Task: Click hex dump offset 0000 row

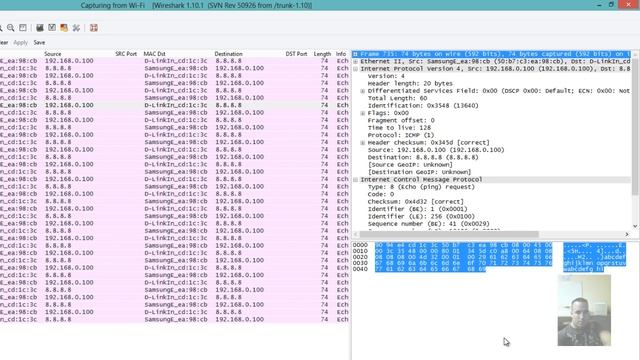Action: click(x=489, y=245)
